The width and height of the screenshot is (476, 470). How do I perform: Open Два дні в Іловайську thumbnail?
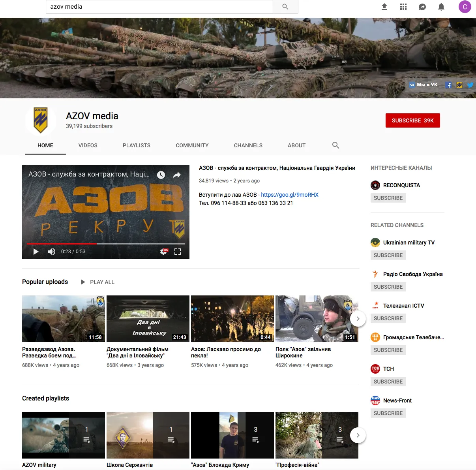[x=148, y=319]
